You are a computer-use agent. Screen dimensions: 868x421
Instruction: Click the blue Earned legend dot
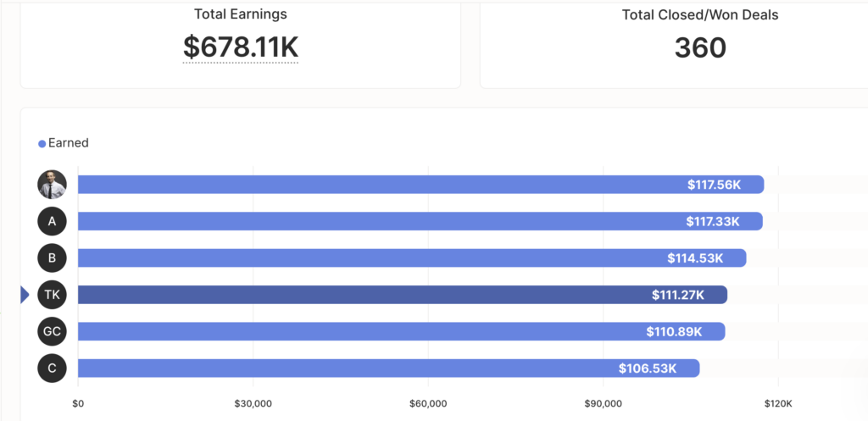[x=42, y=144]
